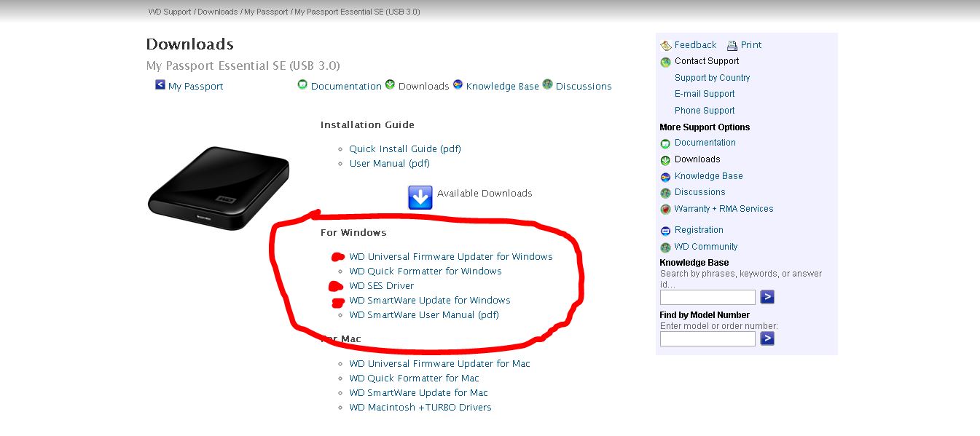Click the Downloads green arrow icon in navigation
Viewport: 980px width, 436px height.
390,84
